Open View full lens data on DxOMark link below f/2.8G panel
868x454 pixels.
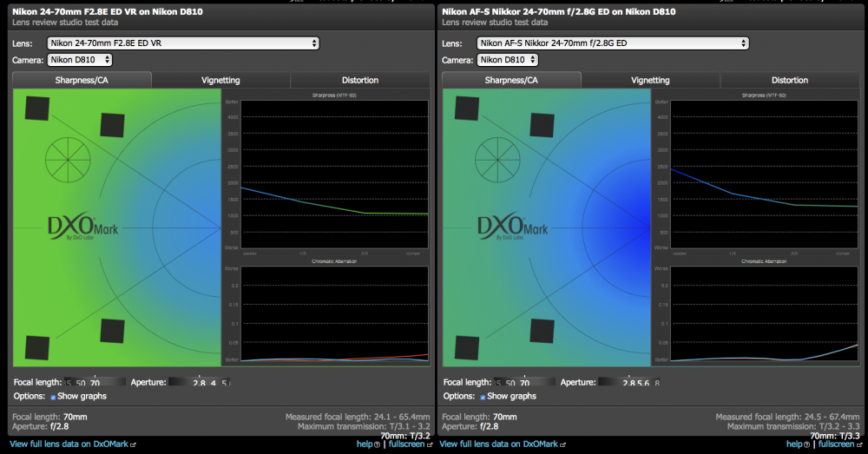click(x=498, y=444)
